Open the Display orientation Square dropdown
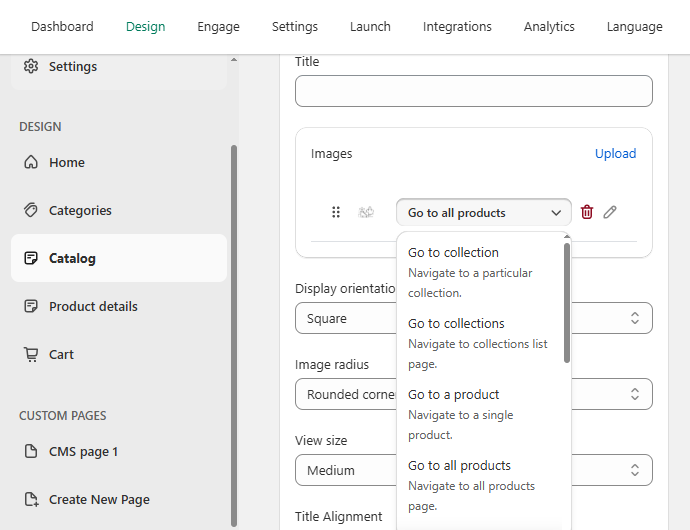The image size is (690, 530). coord(473,318)
